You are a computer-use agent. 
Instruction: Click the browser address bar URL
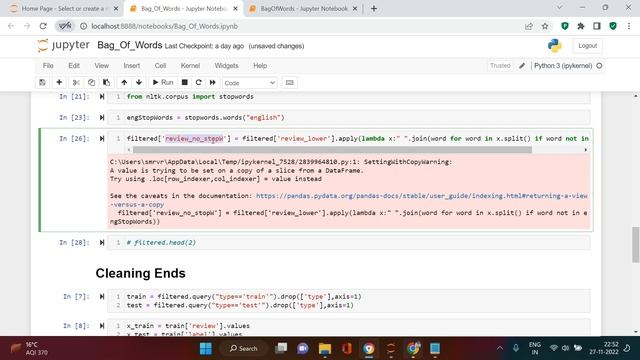click(164, 26)
